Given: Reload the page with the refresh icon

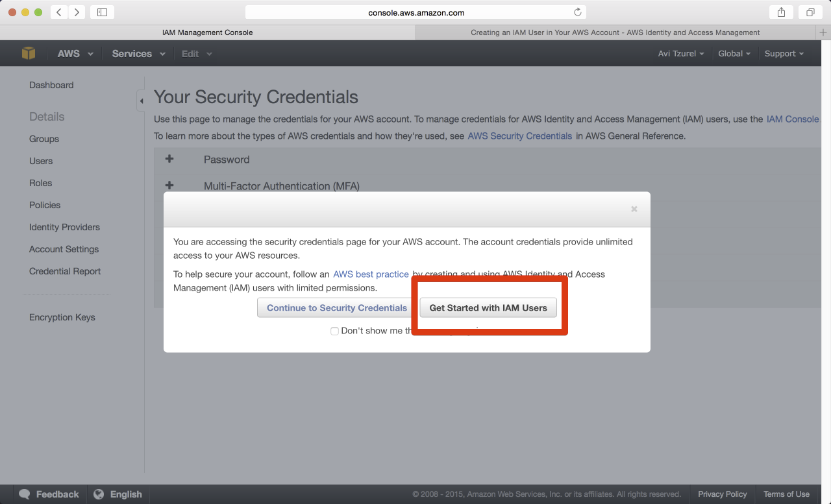Looking at the screenshot, I should point(577,12).
